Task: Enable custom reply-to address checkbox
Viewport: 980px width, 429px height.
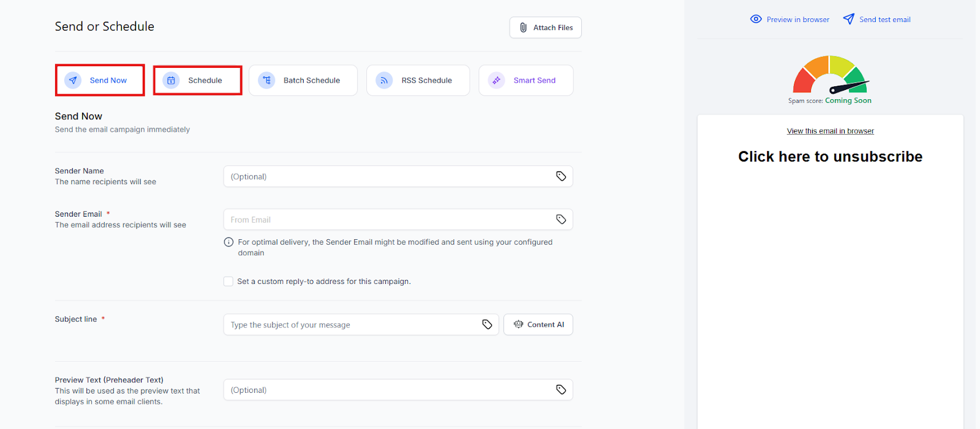Action: [228, 282]
